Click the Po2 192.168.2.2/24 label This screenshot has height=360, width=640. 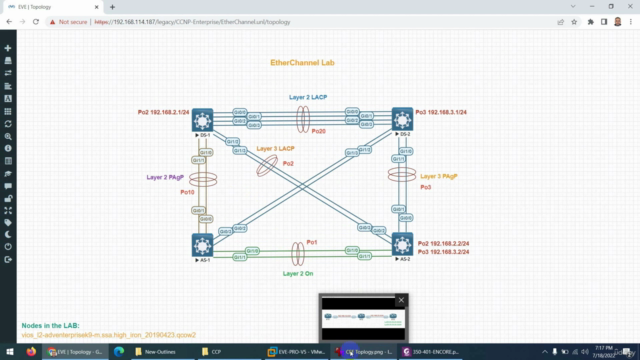point(444,244)
